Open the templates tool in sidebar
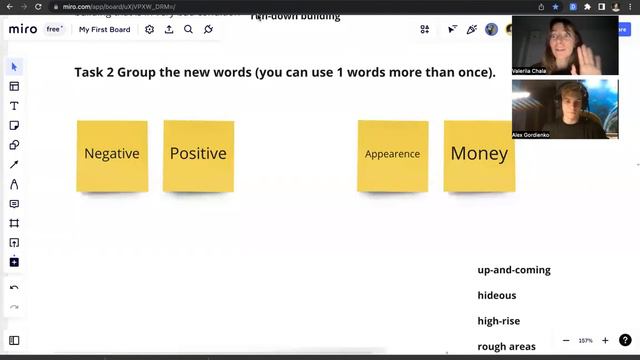The width and height of the screenshot is (640, 360). pos(14,87)
